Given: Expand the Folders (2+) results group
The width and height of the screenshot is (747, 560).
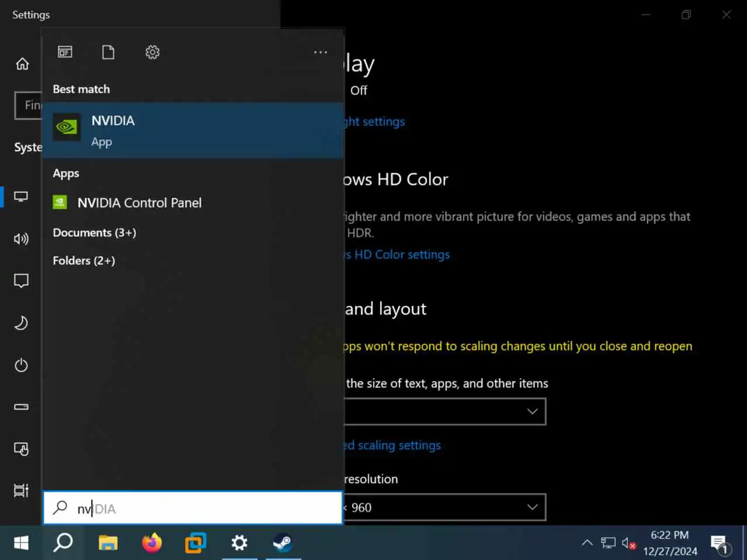Looking at the screenshot, I should point(84,260).
